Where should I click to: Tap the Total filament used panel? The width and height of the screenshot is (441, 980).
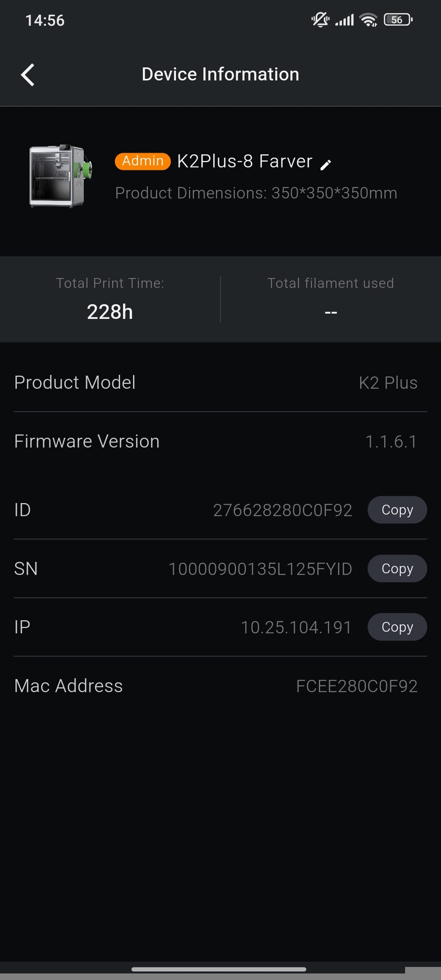click(331, 299)
